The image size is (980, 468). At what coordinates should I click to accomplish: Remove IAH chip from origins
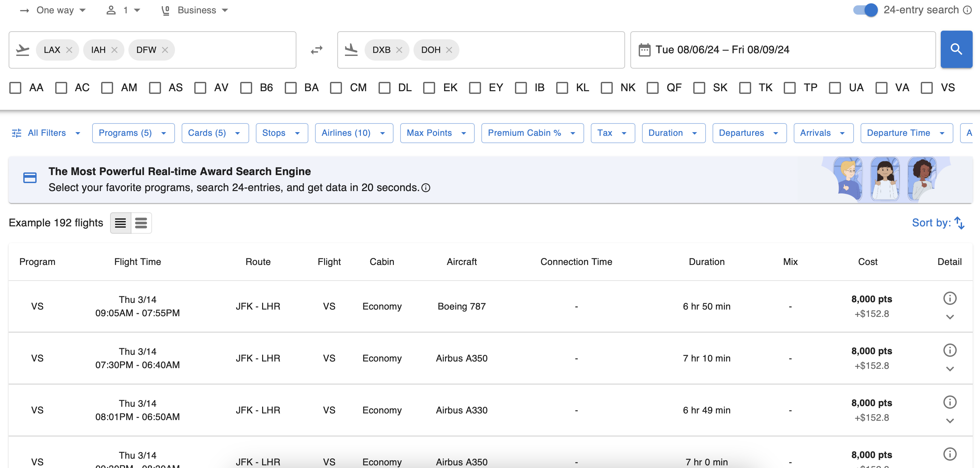(114, 50)
